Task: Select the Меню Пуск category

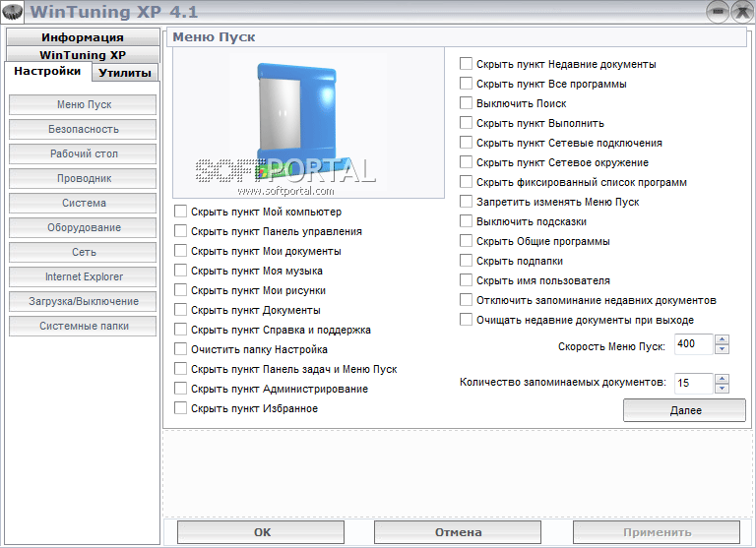Action: [x=83, y=104]
